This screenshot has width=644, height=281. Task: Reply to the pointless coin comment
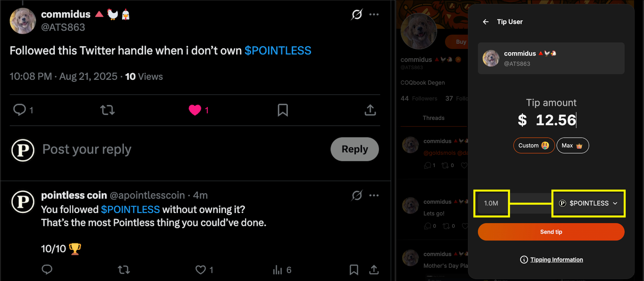click(x=47, y=270)
